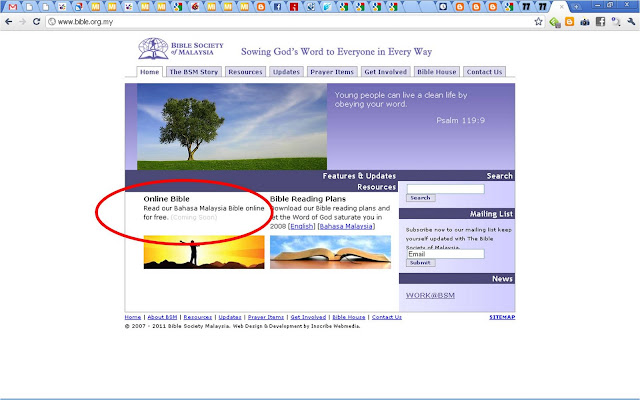Click the sunrise silhouette image
640x400 pixels.
(204, 252)
